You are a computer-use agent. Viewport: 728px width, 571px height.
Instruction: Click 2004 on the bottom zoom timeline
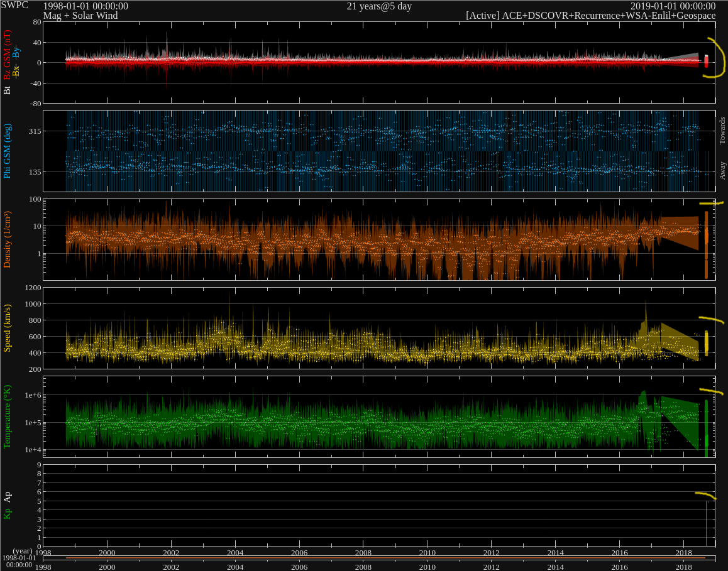tap(235, 567)
